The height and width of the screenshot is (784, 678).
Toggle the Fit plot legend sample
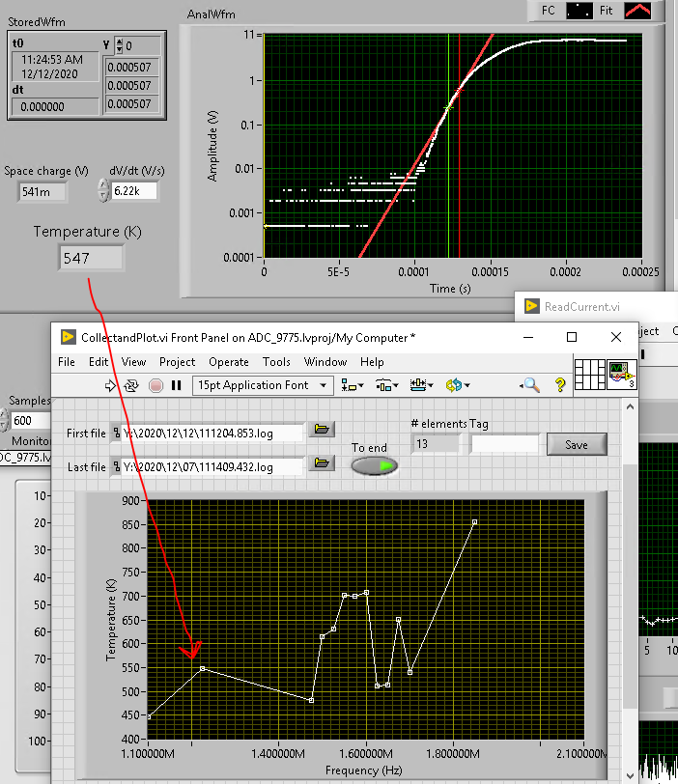(637, 11)
